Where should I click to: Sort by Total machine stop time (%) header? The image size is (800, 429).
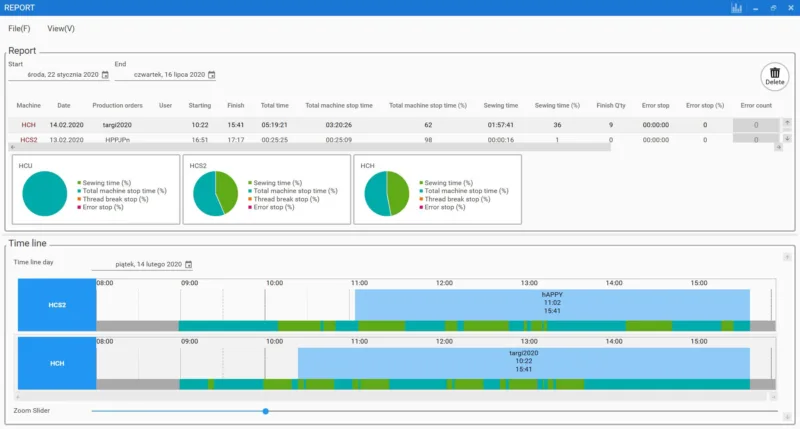coord(428,106)
